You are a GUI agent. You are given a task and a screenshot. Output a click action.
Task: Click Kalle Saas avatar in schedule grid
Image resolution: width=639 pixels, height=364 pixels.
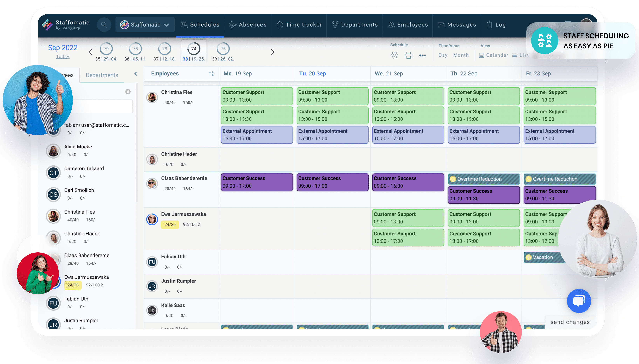(x=152, y=311)
